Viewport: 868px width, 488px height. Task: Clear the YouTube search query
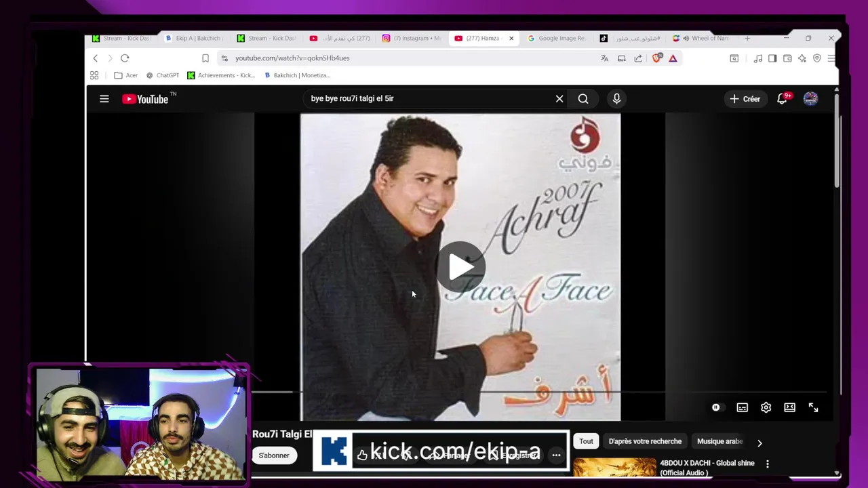[x=559, y=99]
